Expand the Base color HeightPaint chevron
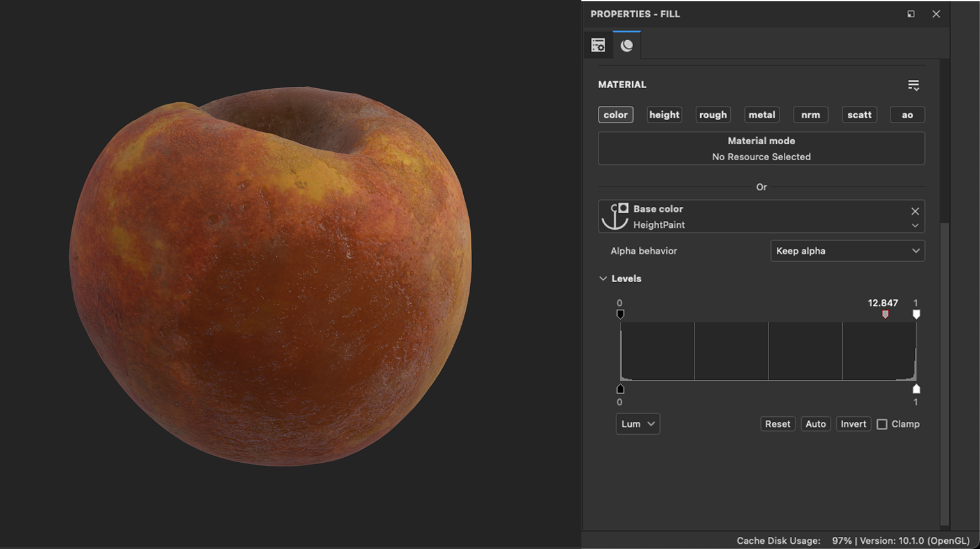The width and height of the screenshot is (980, 549). coord(915,225)
